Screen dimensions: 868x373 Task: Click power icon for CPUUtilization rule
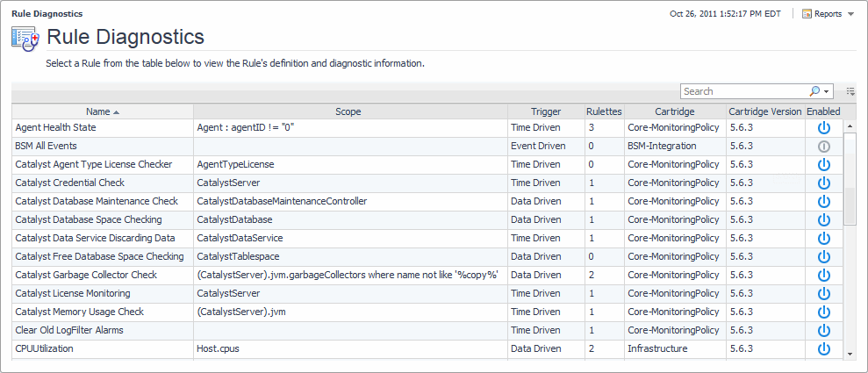click(x=823, y=348)
